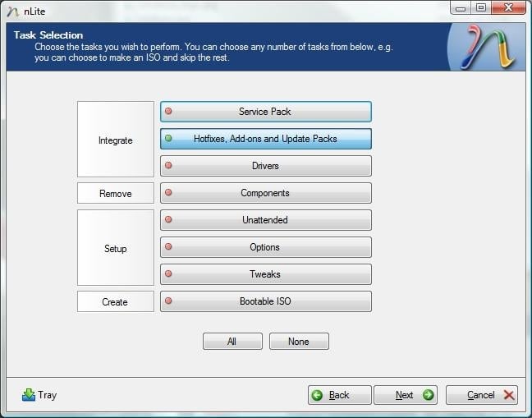The image size is (532, 418).
Task: Deselect Hotfixes, Add-ons and Update Packs
Action: point(265,139)
